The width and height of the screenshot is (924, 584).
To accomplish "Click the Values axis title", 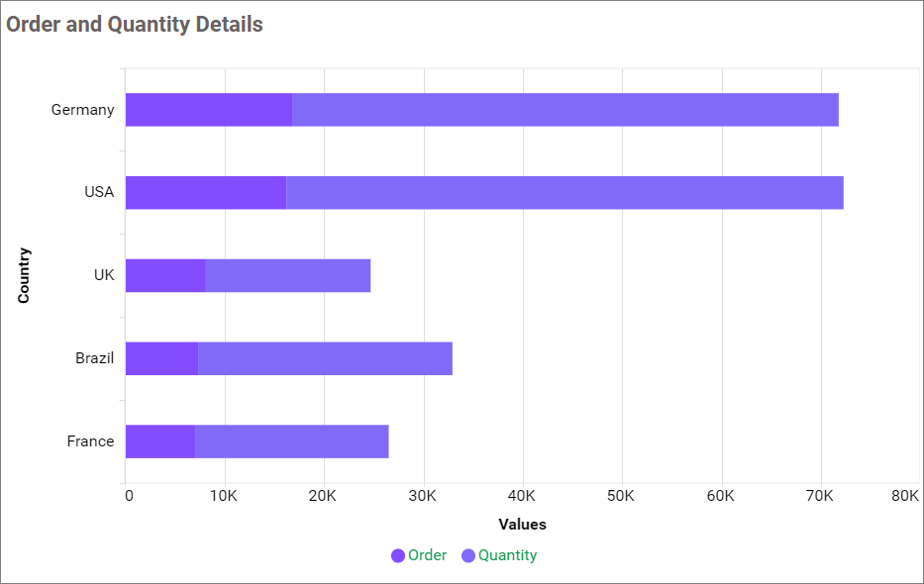I will (x=522, y=525).
